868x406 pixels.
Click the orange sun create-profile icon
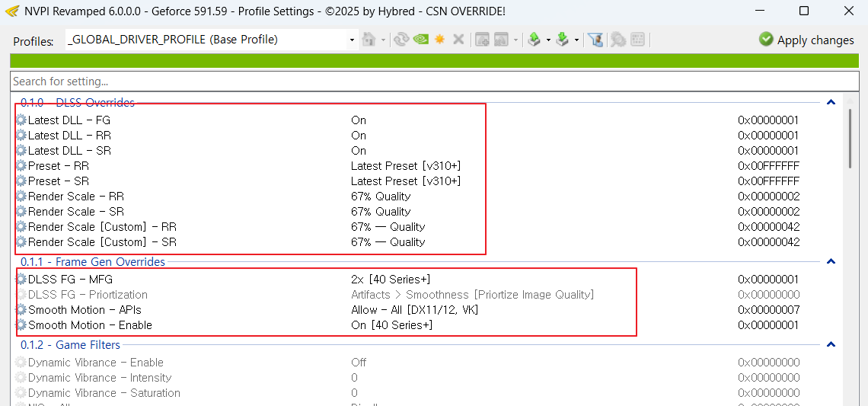click(x=440, y=40)
